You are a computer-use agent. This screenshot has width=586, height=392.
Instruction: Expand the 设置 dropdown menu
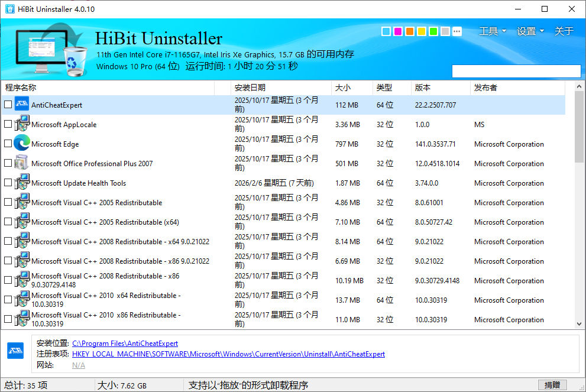tap(530, 31)
